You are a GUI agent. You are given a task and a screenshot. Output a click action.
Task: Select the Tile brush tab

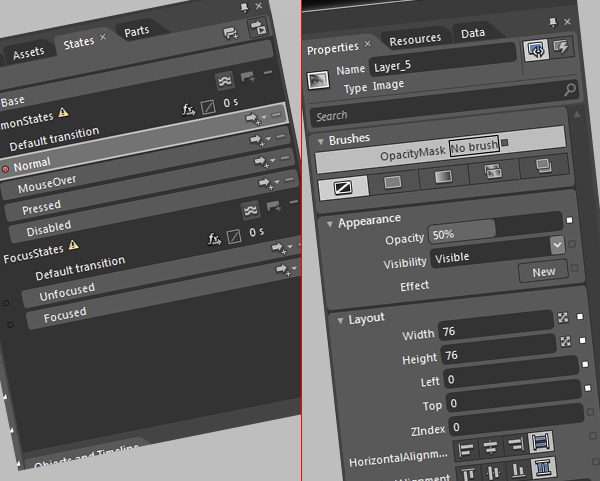(493, 171)
